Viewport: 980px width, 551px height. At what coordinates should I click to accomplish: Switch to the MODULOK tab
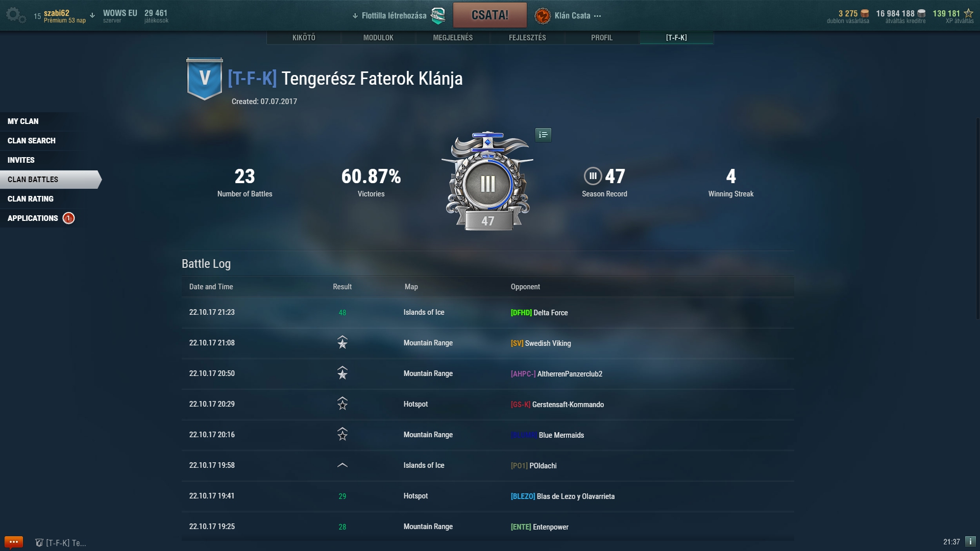click(378, 38)
